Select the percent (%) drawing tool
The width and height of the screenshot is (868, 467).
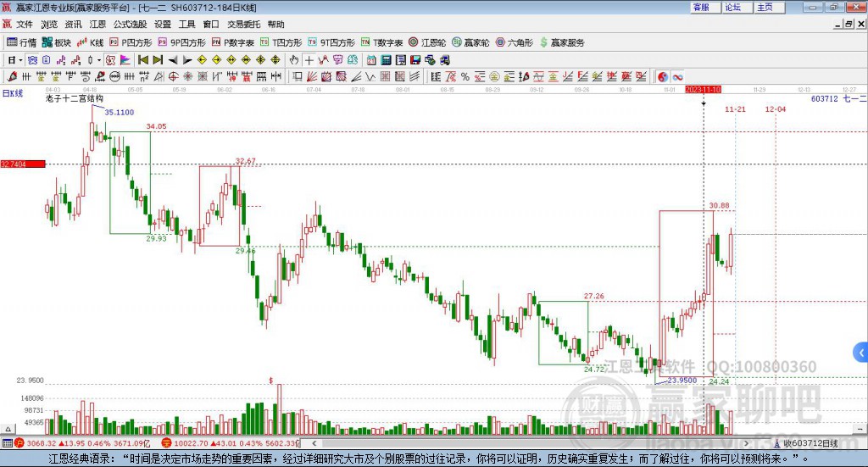[465, 76]
